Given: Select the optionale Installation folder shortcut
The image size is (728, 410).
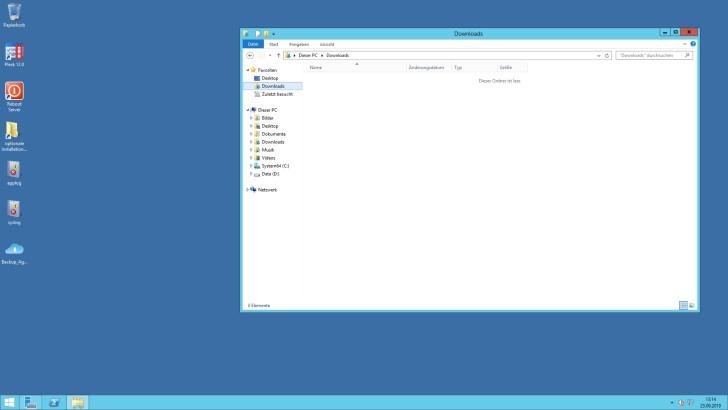Looking at the screenshot, I should (x=14, y=136).
